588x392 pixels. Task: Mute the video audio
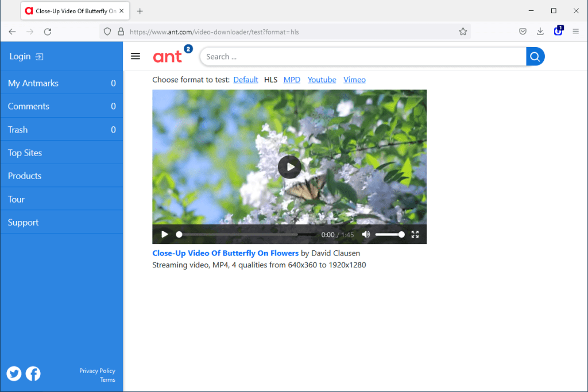point(366,234)
